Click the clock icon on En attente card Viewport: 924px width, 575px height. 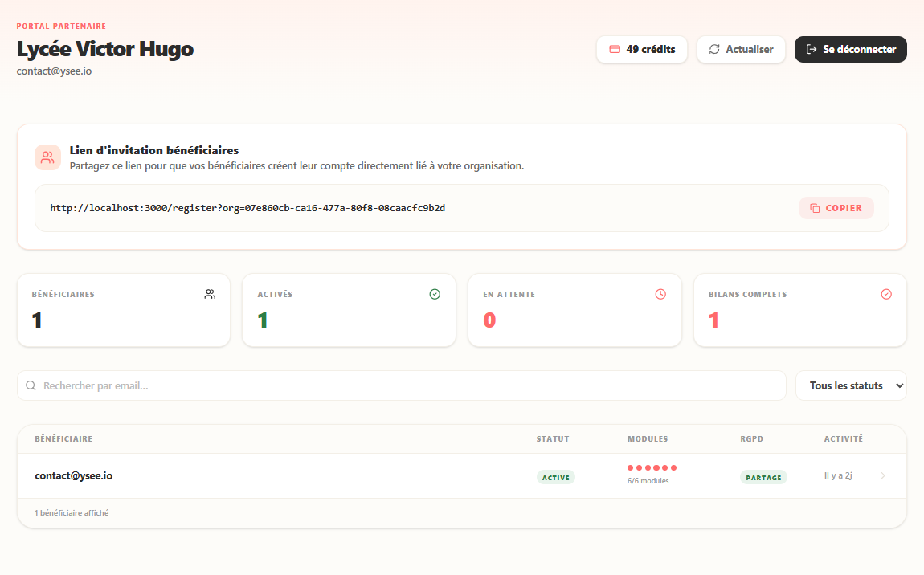[660, 294]
